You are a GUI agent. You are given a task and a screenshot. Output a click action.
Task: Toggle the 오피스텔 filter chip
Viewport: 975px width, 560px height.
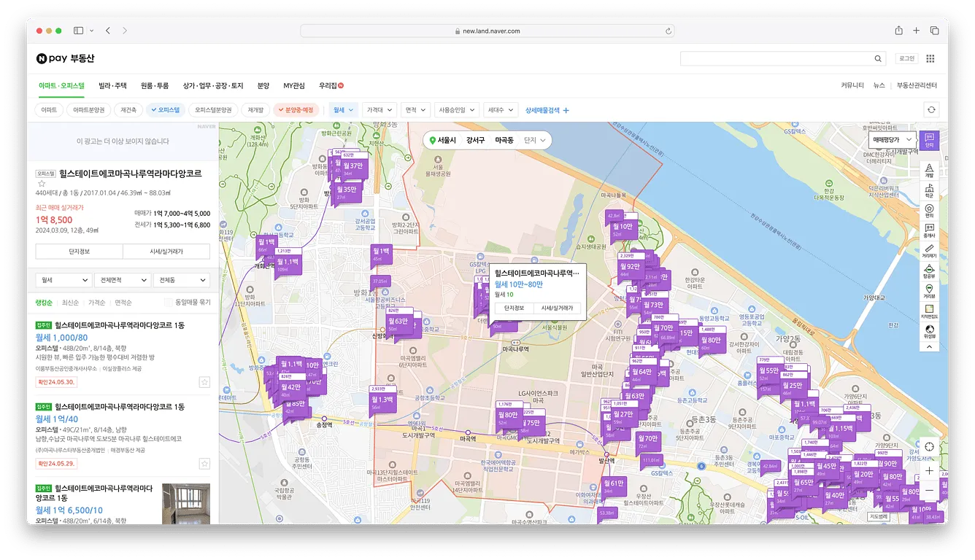[165, 110]
